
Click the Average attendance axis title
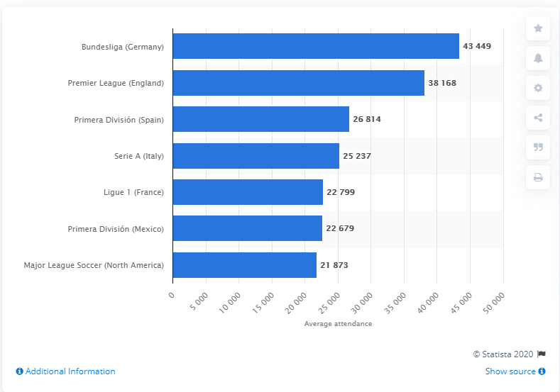coord(338,323)
